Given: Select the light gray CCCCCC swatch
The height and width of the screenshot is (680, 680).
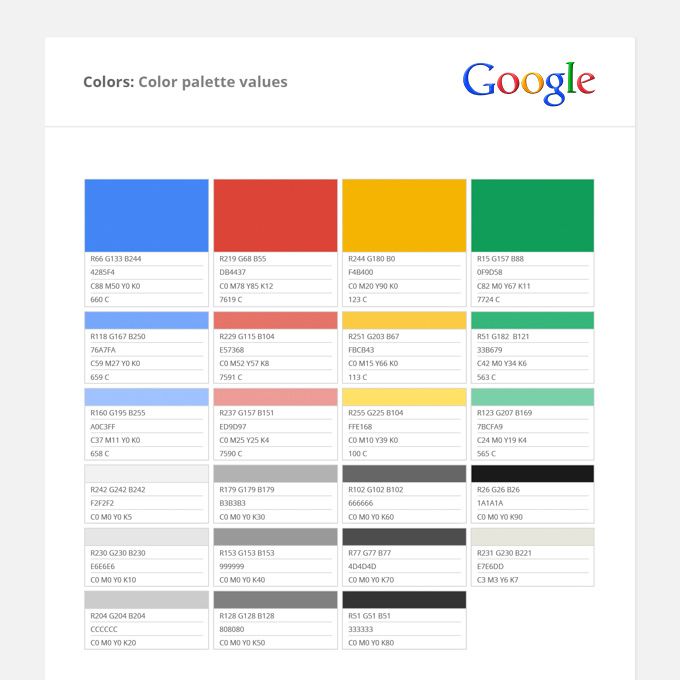Looking at the screenshot, I should coord(147,600).
